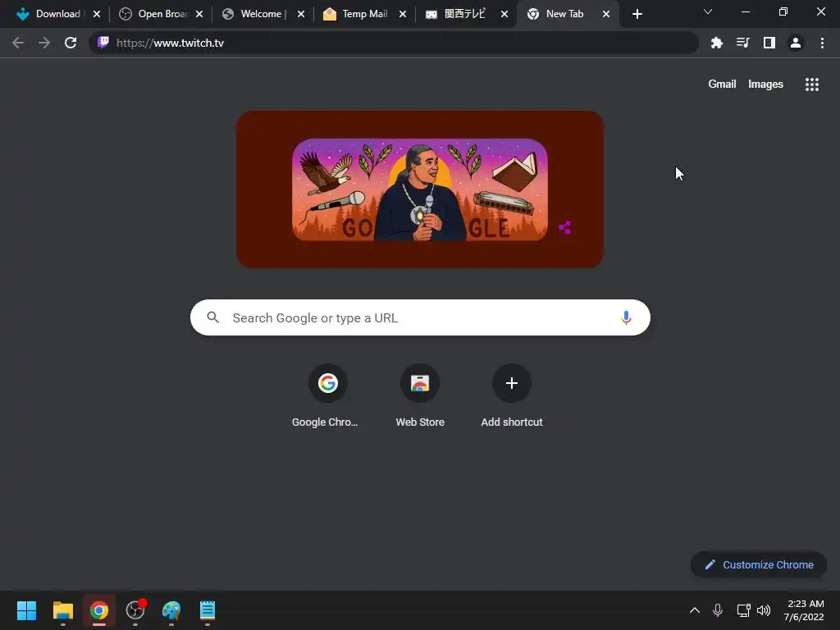Click the Chrome taskbar icon
Screen dimensions: 840x630
click(98, 610)
